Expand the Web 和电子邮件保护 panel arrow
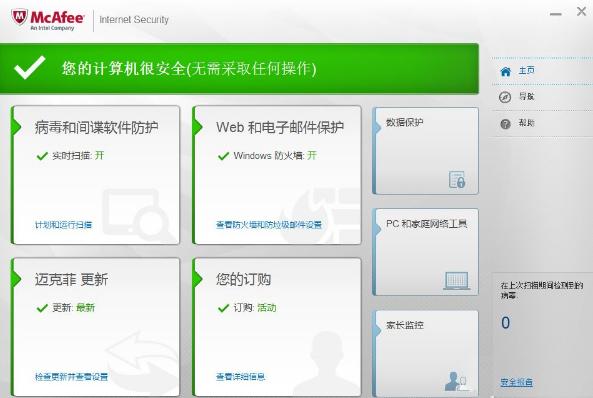 tap(198, 127)
